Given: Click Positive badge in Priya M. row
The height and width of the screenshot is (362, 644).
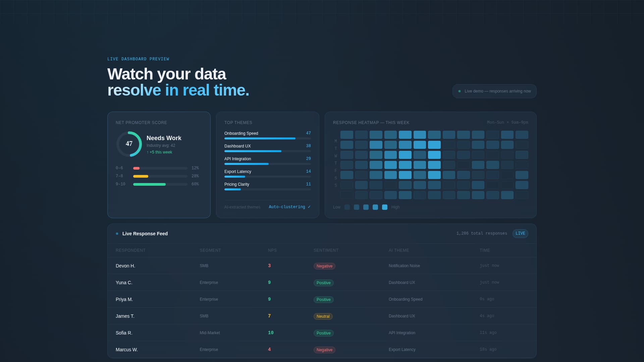Looking at the screenshot, I should (x=323, y=300).
